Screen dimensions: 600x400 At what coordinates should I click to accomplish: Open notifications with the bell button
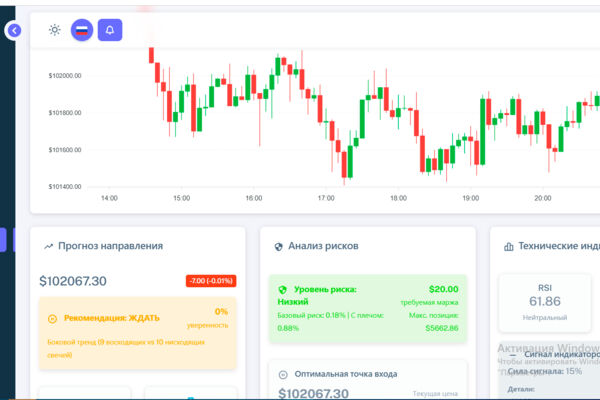(110, 30)
